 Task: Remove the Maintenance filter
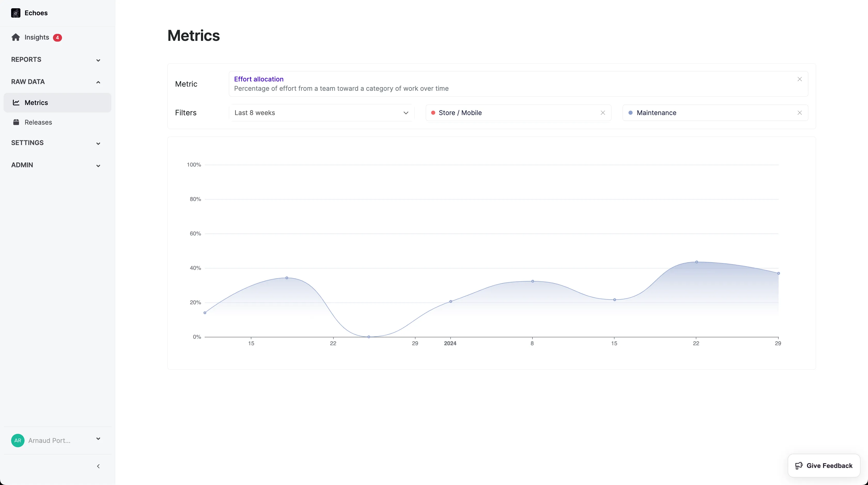[799, 113]
